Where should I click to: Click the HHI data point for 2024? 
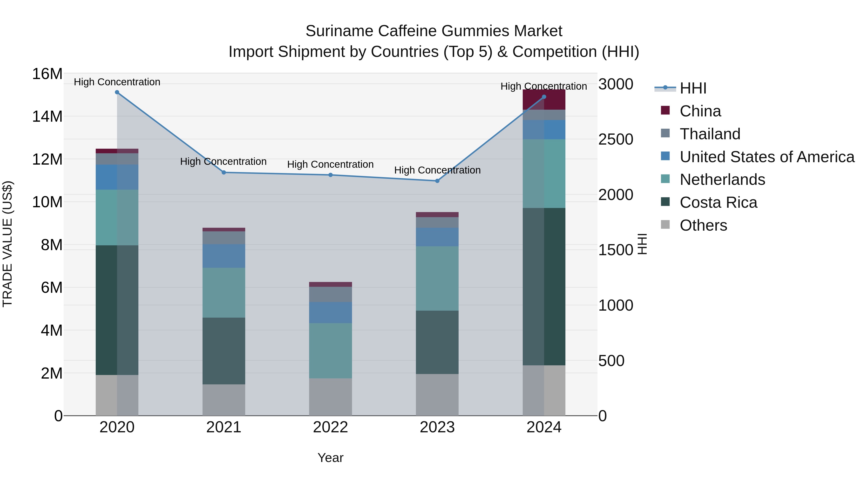coord(544,97)
